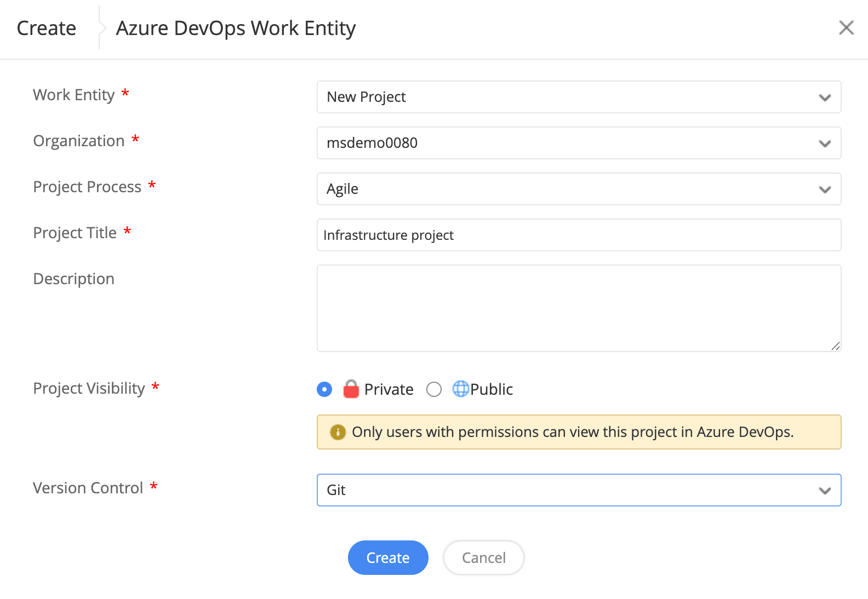
Task: Click the Description textarea resize handle
Action: coord(836,346)
